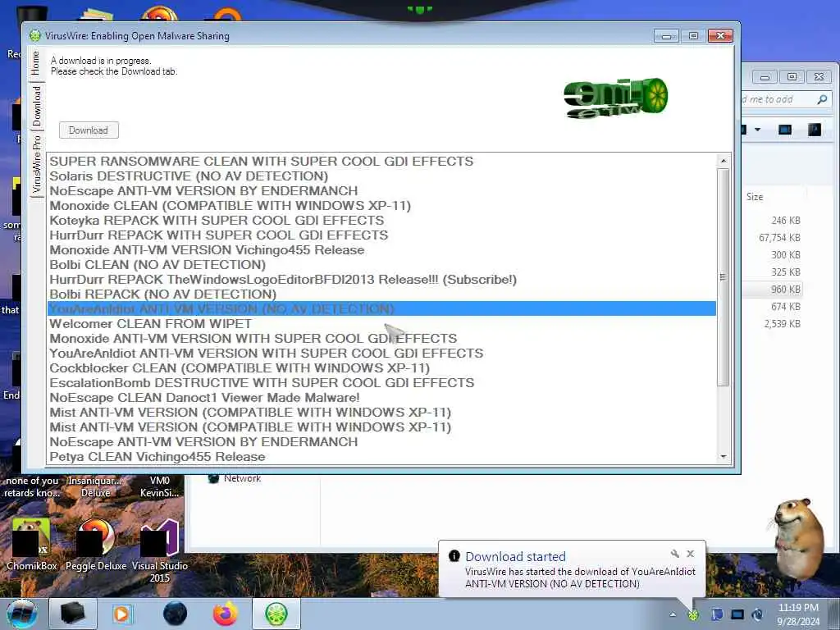Open the globe browser taskbar icon
The height and width of the screenshot is (630, 840).
[176, 614]
